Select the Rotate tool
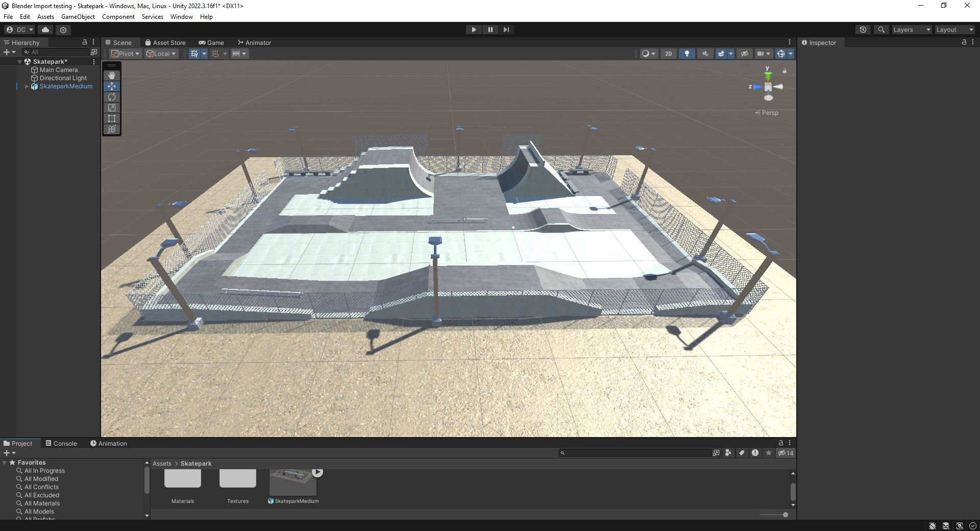 [x=112, y=97]
